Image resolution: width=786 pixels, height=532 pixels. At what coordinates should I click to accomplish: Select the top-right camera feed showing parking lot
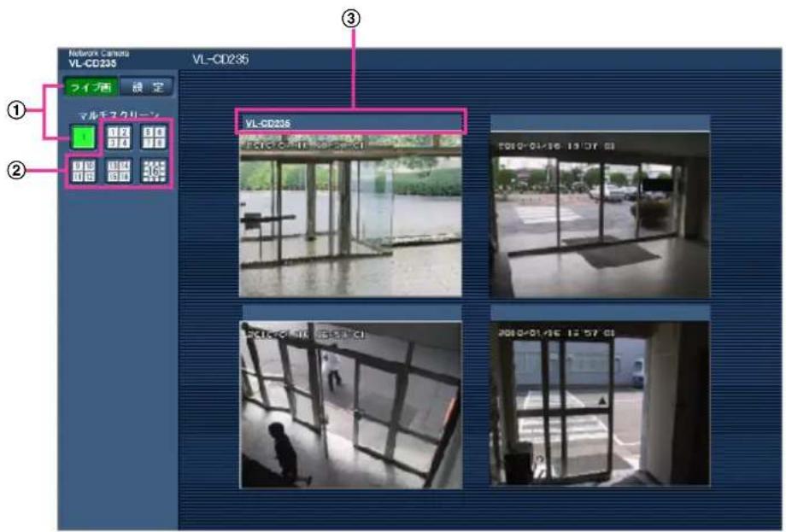point(600,214)
